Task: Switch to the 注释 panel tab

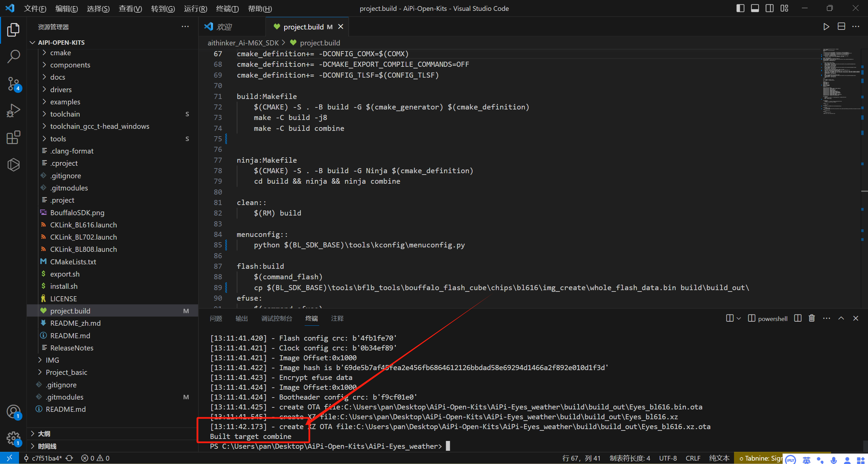Action: tap(337, 318)
